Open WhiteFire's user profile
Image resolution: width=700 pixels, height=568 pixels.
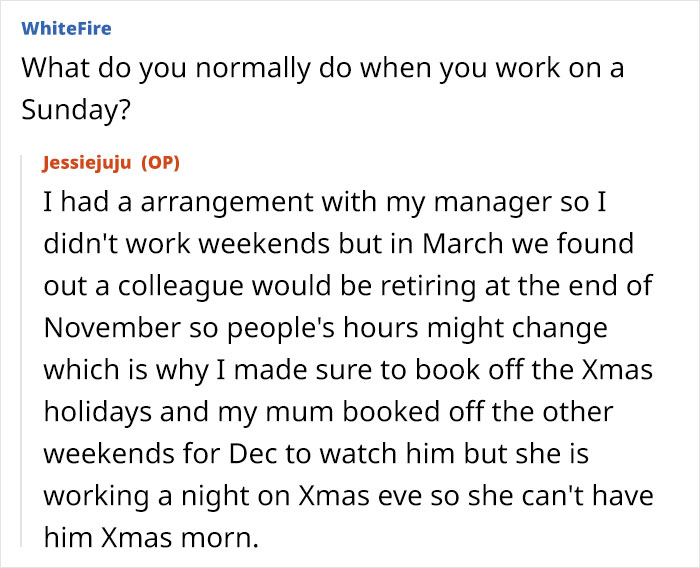66,28
